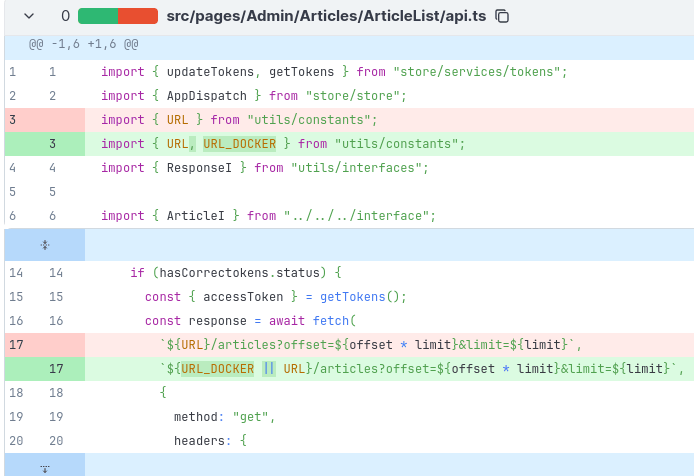This screenshot has height=476, width=694.
Task: Click "utils/constants" in the added import line
Action: point(397,144)
